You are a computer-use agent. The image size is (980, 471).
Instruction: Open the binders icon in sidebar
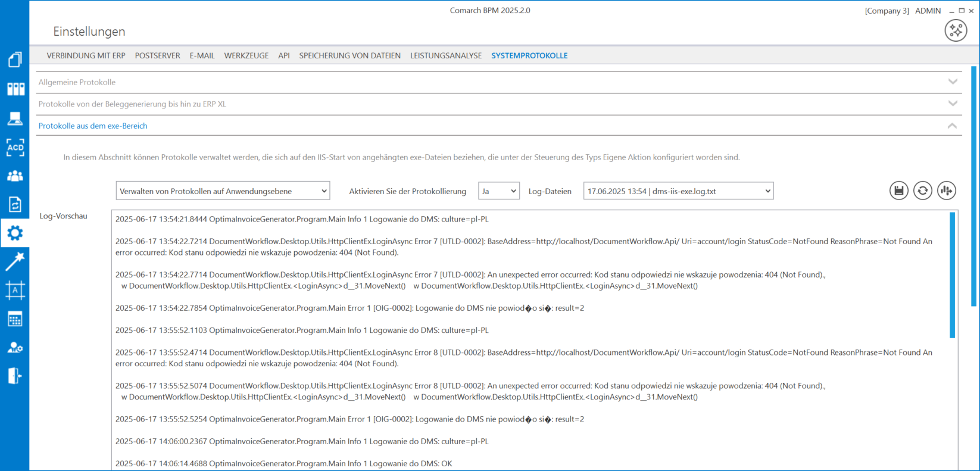[x=15, y=89]
